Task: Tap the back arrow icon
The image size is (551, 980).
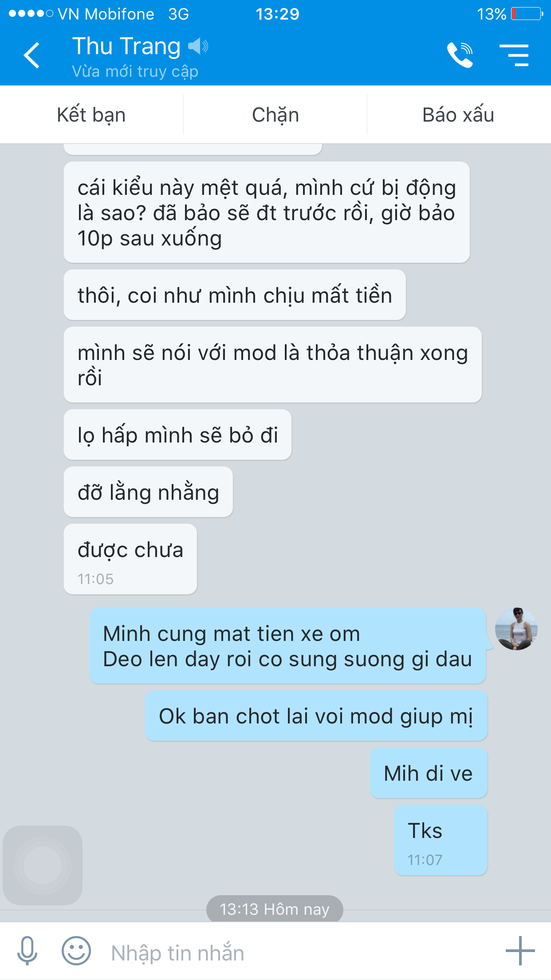Action: coord(31,55)
